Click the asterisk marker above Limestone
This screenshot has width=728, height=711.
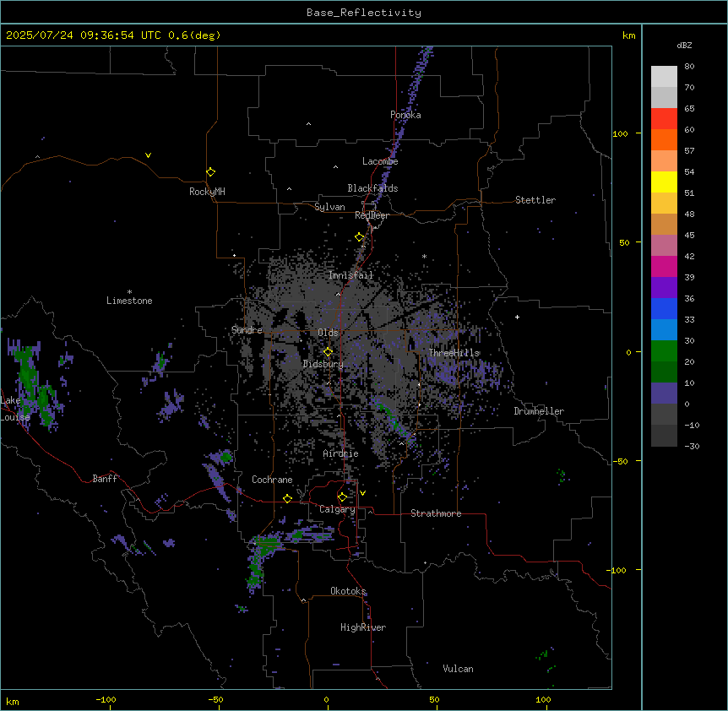coord(129,292)
